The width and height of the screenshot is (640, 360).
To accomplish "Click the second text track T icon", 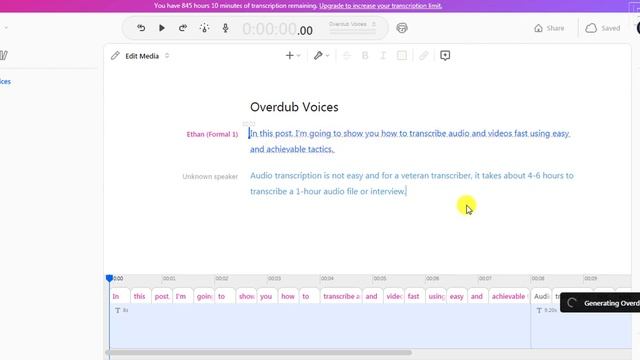I will pos(539,311).
